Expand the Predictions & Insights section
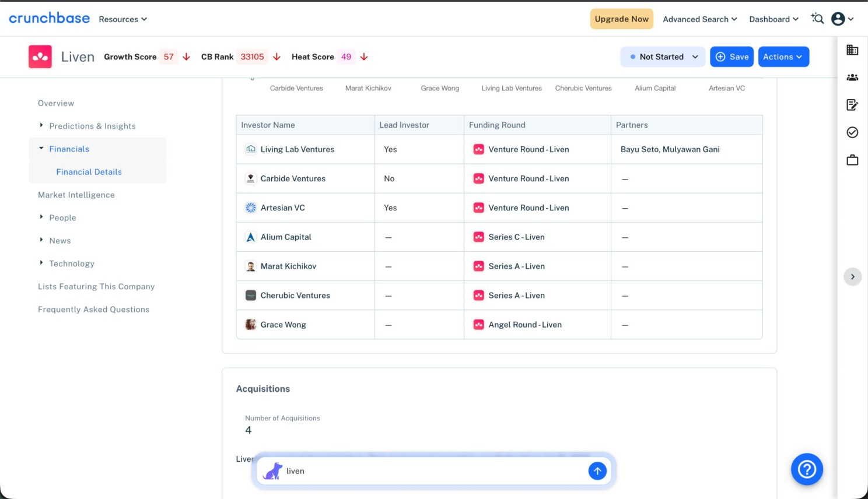868x499 pixels. click(41, 125)
